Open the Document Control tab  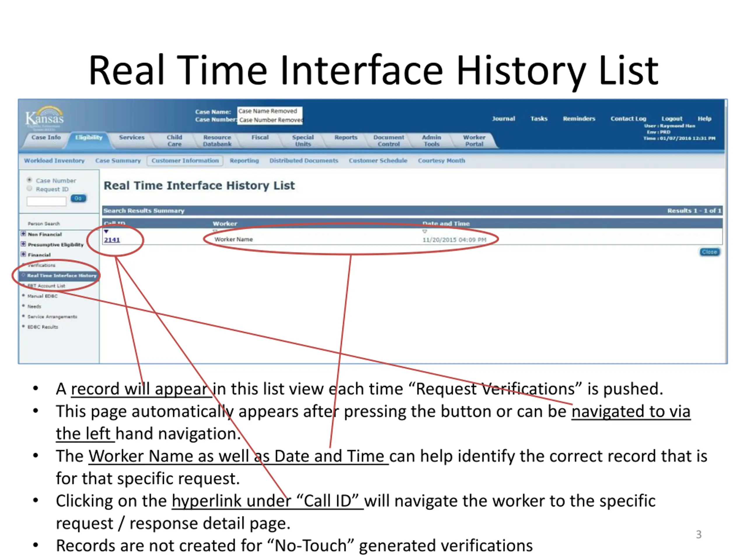pos(389,141)
